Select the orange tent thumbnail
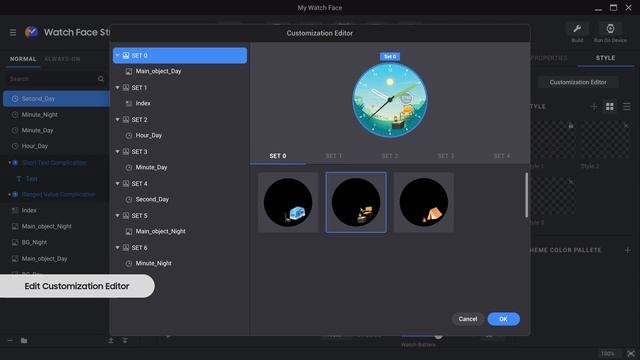Image resolution: width=640 pixels, height=360 pixels. [x=424, y=202]
